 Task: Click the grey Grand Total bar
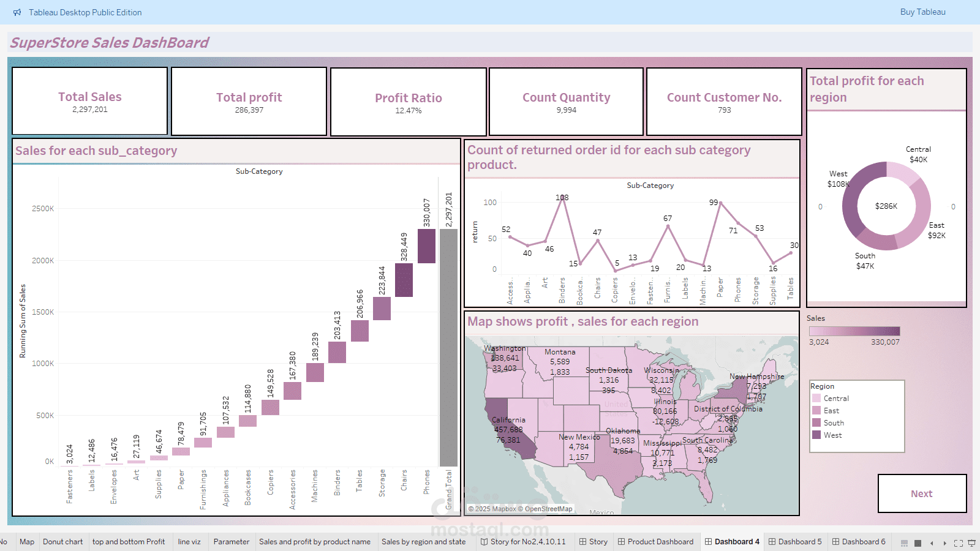click(x=448, y=347)
